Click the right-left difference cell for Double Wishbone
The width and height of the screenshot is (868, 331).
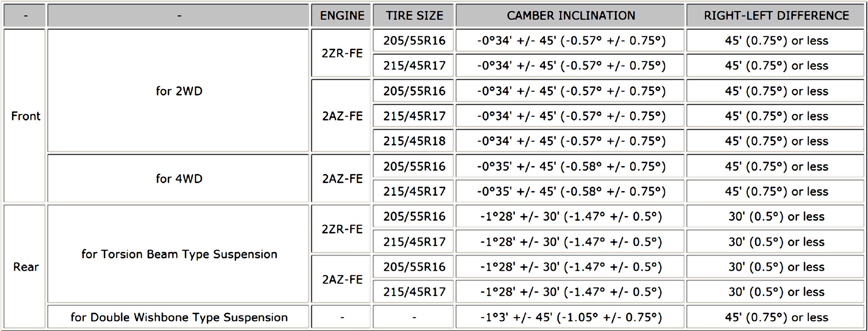click(x=776, y=317)
